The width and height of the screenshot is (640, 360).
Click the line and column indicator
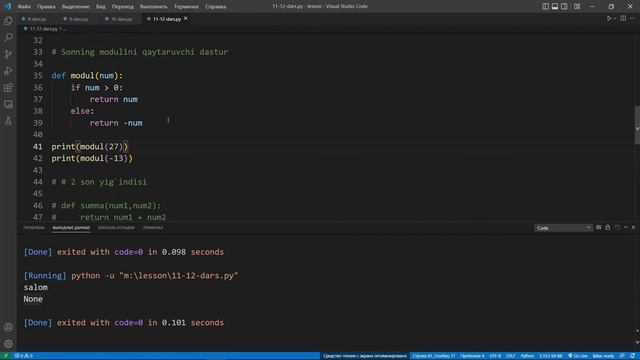(x=433, y=356)
